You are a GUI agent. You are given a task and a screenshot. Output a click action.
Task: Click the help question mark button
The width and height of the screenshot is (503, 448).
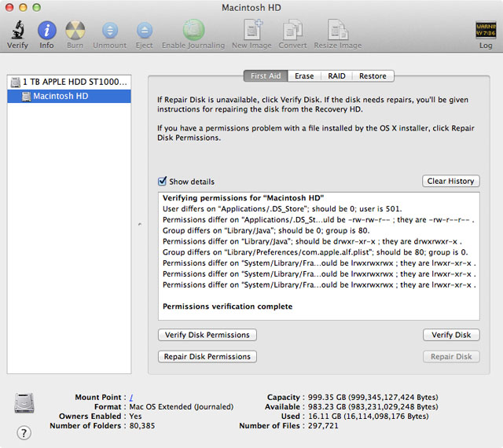[x=24, y=432]
